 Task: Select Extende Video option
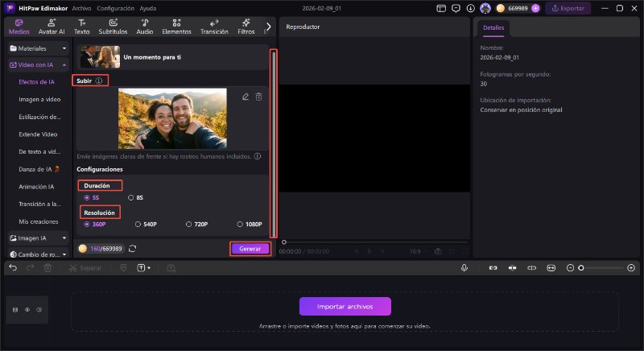38,134
